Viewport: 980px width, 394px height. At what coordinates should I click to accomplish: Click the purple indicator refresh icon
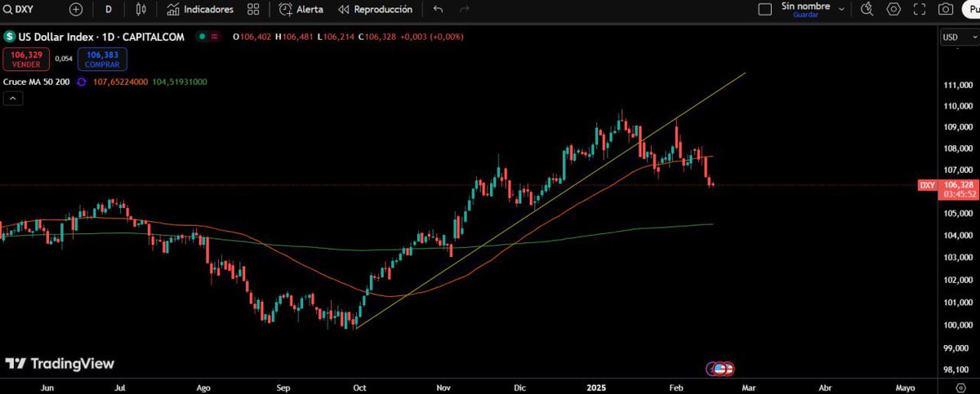(81, 82)
